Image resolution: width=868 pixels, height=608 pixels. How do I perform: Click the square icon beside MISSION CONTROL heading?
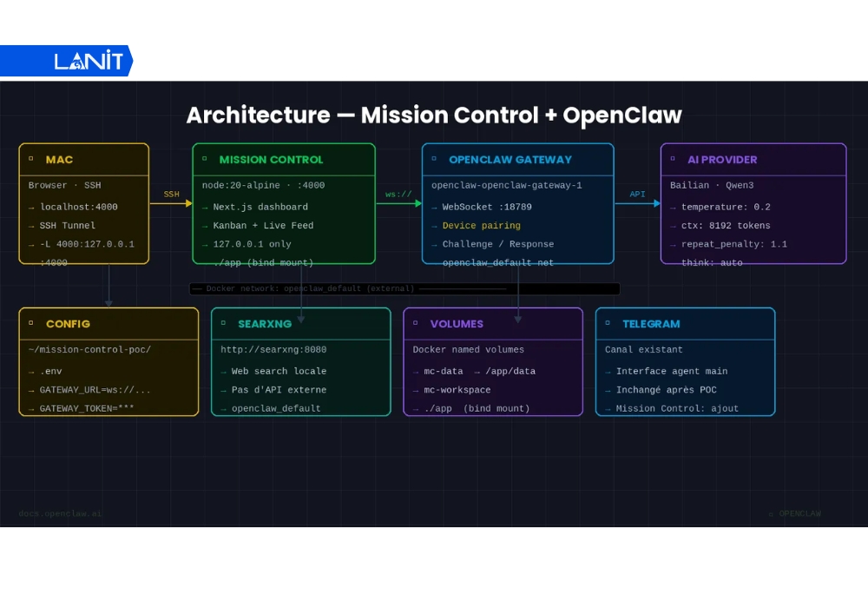click(205, 159)
